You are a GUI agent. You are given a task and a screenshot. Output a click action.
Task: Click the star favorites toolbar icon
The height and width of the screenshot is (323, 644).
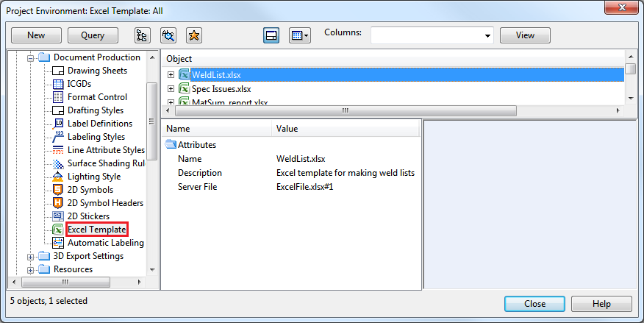(193, 35)
